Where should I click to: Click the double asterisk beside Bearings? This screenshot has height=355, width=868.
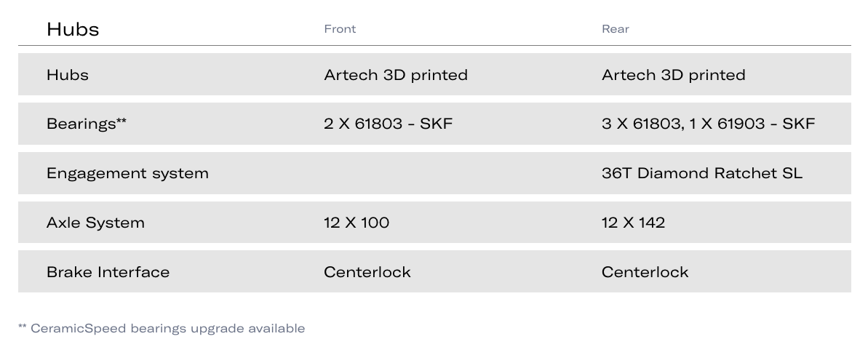(122, 121)
